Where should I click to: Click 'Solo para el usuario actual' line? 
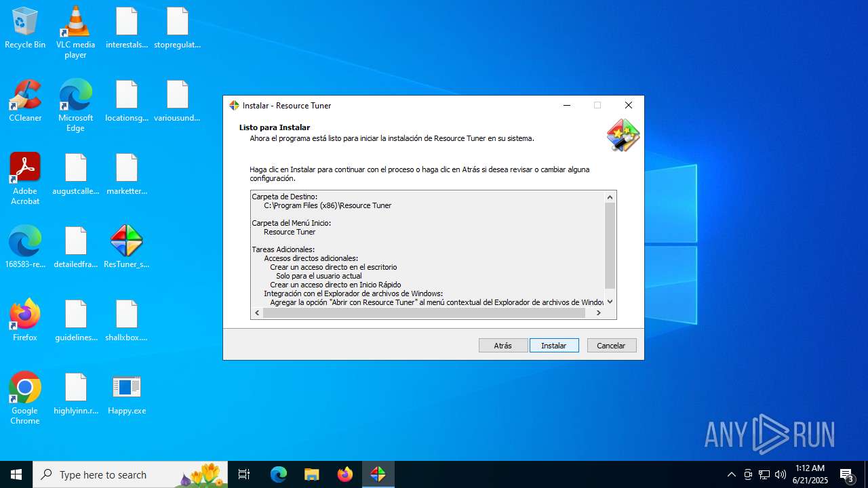pos(319,276)
